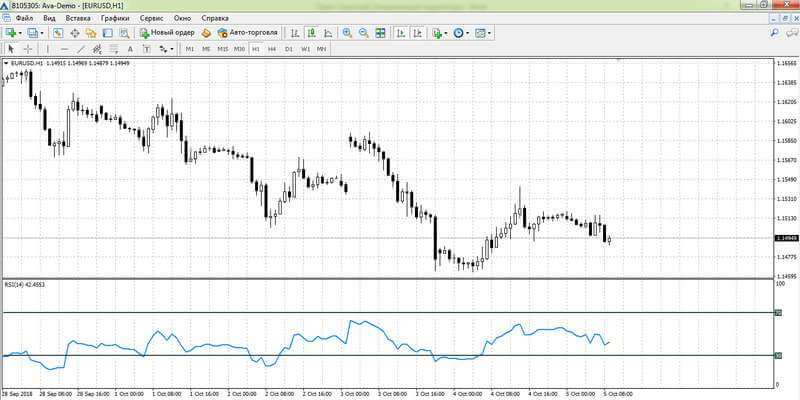
Task: Switch to M5 timeframe
Action: (x=206, y=49)
